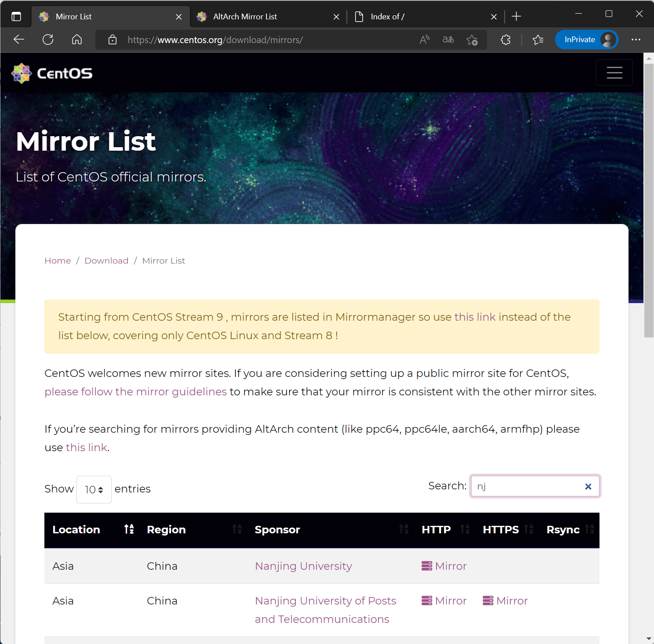Image resolution: width=654 pixels, height=644 pixels.
Task: Go back with the browser back arrow
Action: point(19,40)
